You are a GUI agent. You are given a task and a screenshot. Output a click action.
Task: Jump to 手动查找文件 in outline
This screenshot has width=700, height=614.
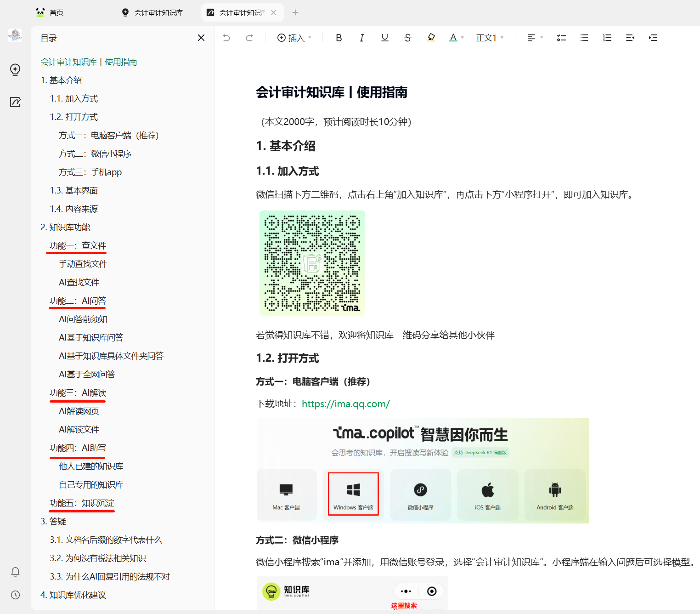83,264
